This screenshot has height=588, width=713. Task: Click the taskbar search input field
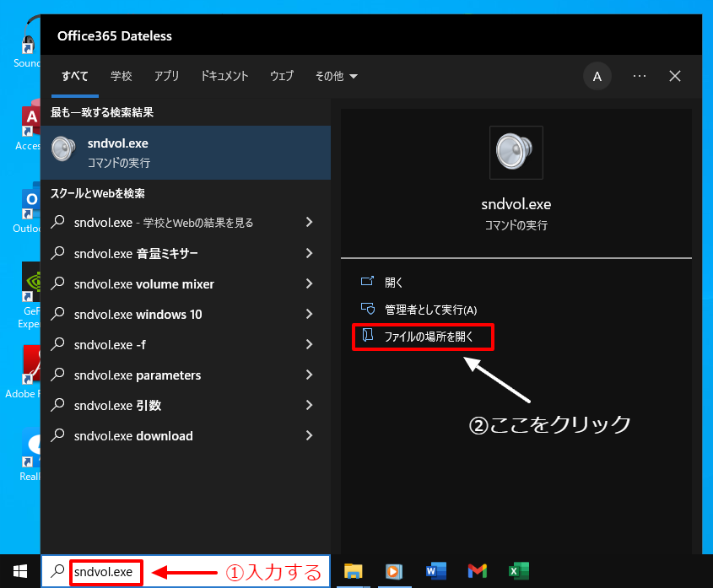coord(186,571)
